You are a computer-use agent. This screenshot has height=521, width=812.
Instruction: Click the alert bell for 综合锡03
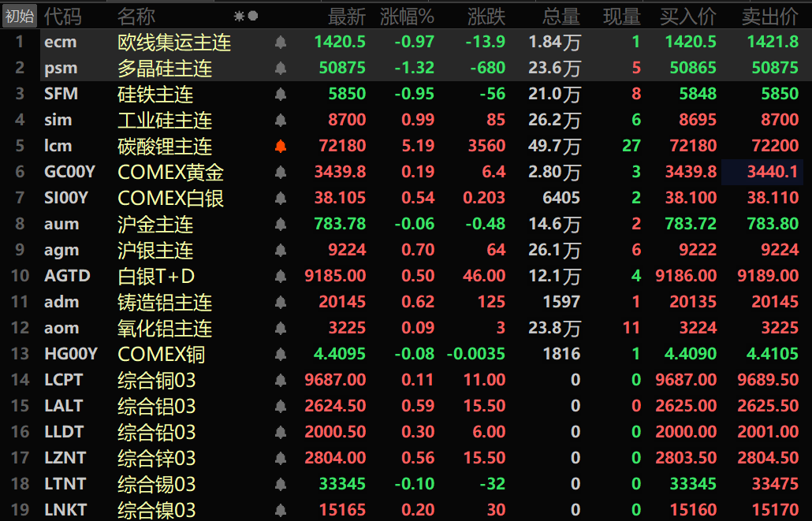[x=281, y=485]
